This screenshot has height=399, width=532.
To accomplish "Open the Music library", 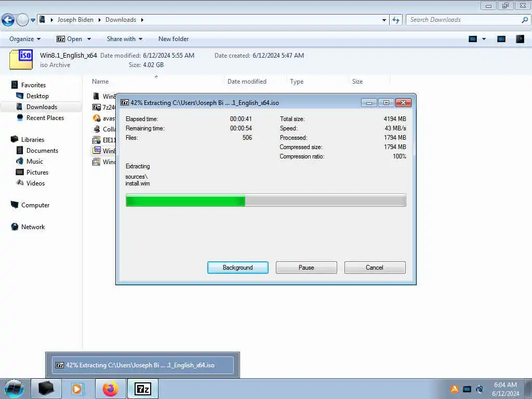I will pyautogui.click(x=35, y=161).
